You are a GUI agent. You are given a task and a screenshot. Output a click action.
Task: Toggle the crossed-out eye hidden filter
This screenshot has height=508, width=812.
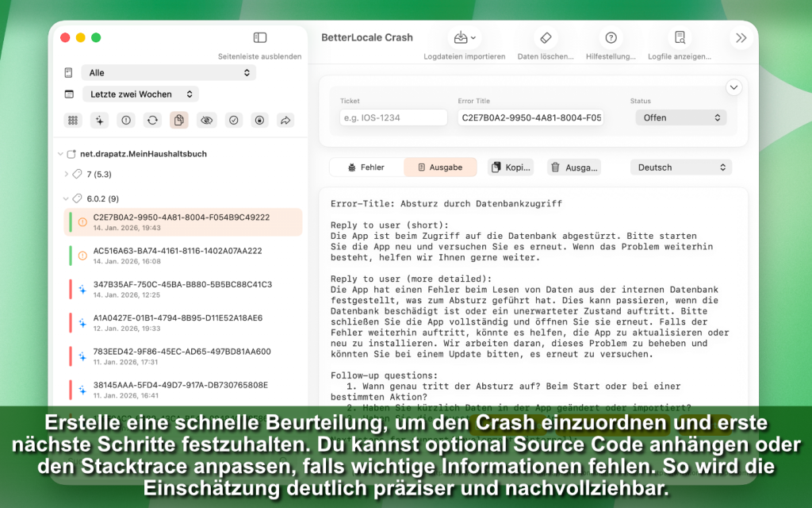206,120
